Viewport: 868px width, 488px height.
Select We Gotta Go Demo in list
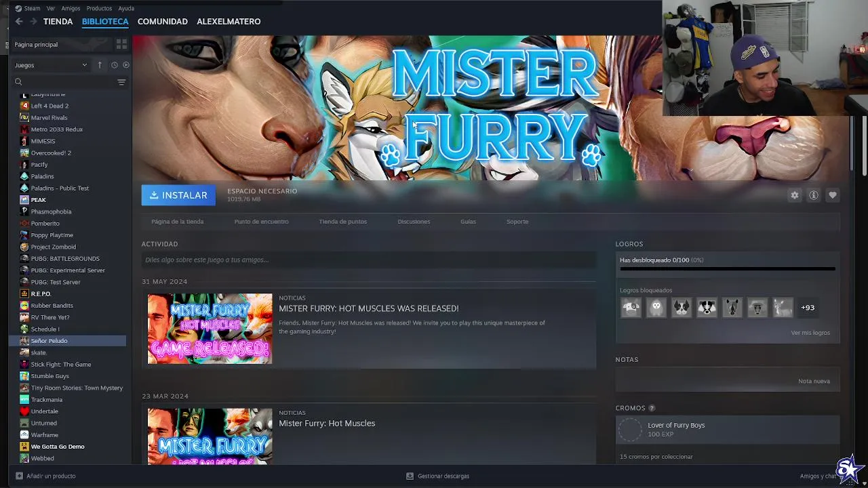58,447
